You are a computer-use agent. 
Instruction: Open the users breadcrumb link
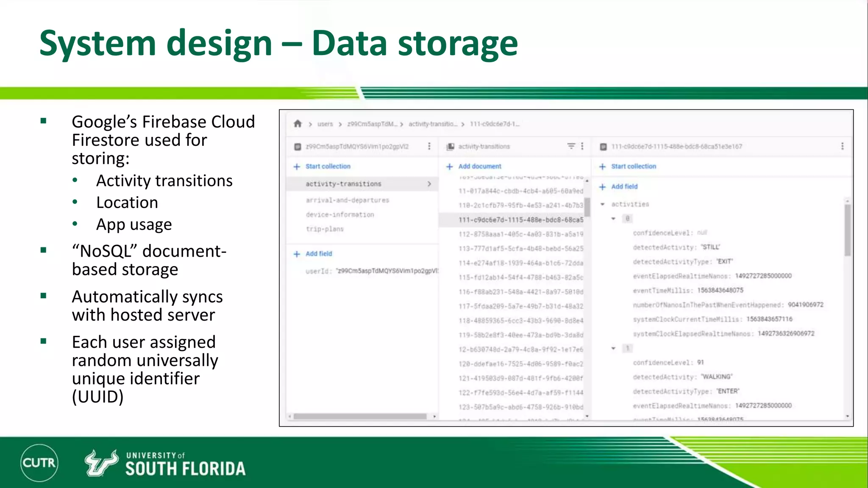[x=325, y=124]
